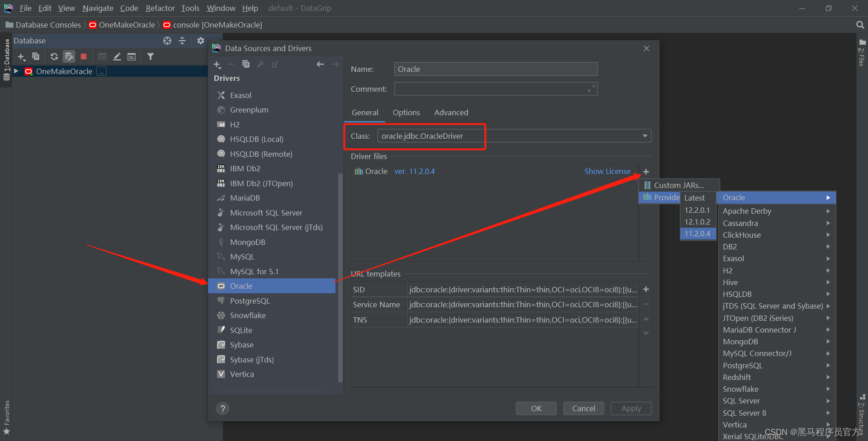Screen dimensions: 868x441
Task: Click Duplicate driver icon in dialog toolbar
Action: (246, 64)
